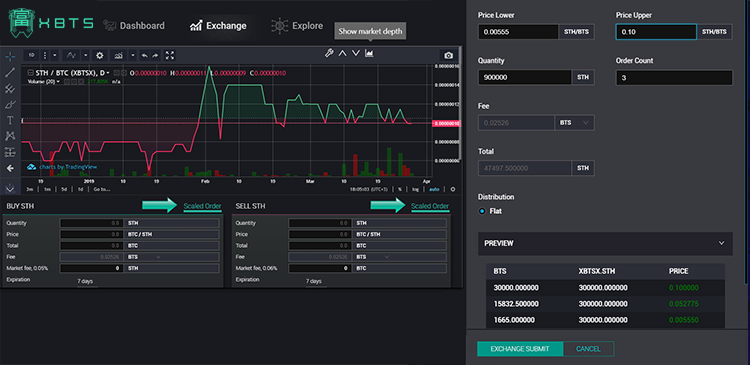Screen dimensions: 750x365
Task: Click Price Upper input field
Action: 656,32
